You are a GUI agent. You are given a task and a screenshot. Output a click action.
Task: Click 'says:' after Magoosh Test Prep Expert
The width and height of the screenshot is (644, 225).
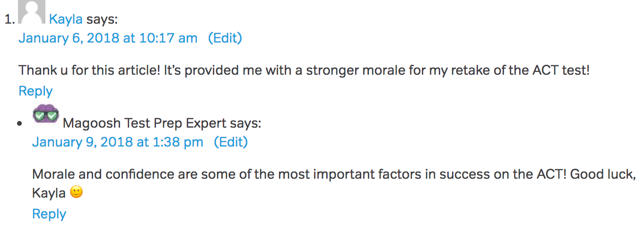tap(245, 123)
